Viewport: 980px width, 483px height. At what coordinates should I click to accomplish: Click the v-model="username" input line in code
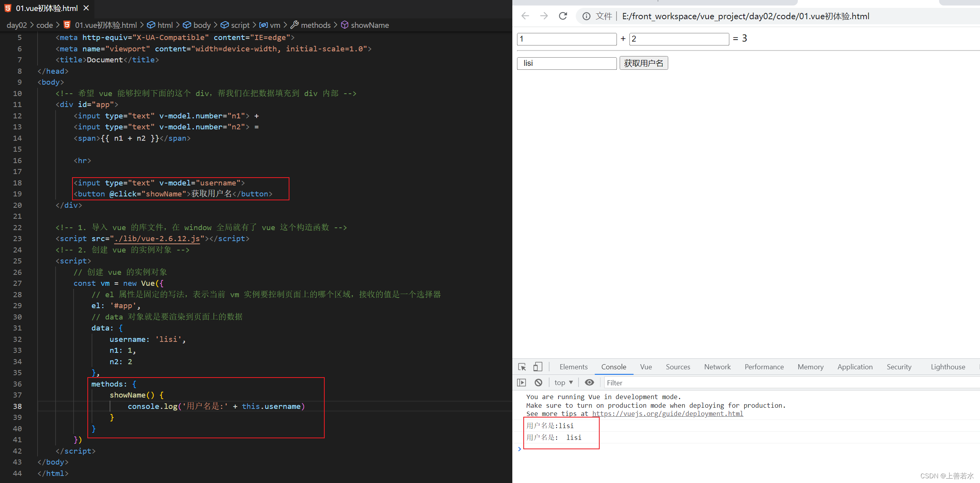(x=159, y=183)
